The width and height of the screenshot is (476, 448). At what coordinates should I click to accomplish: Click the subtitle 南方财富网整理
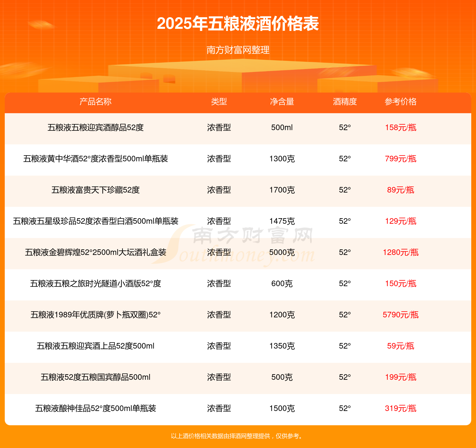238,50
